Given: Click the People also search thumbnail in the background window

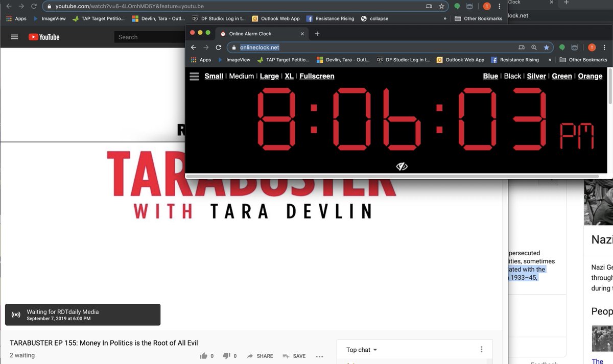Looking at the screenshot, I should tap(602, 338).
